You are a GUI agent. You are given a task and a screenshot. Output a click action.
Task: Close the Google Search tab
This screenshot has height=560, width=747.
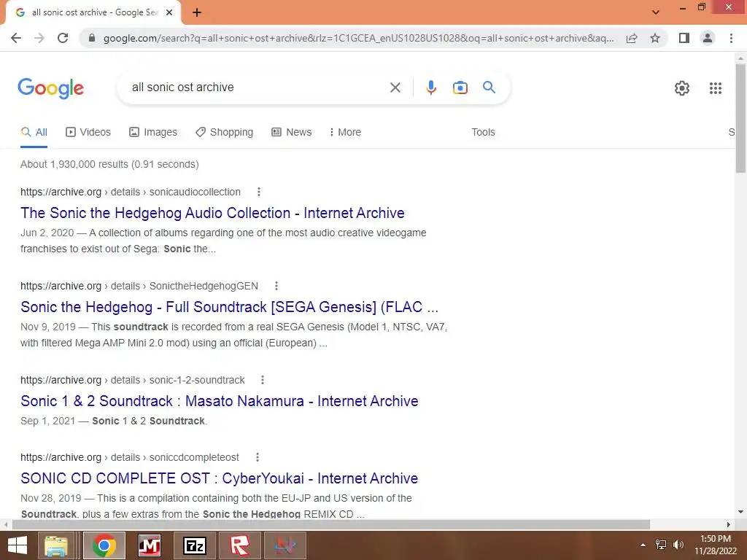[x=169, y=12]
